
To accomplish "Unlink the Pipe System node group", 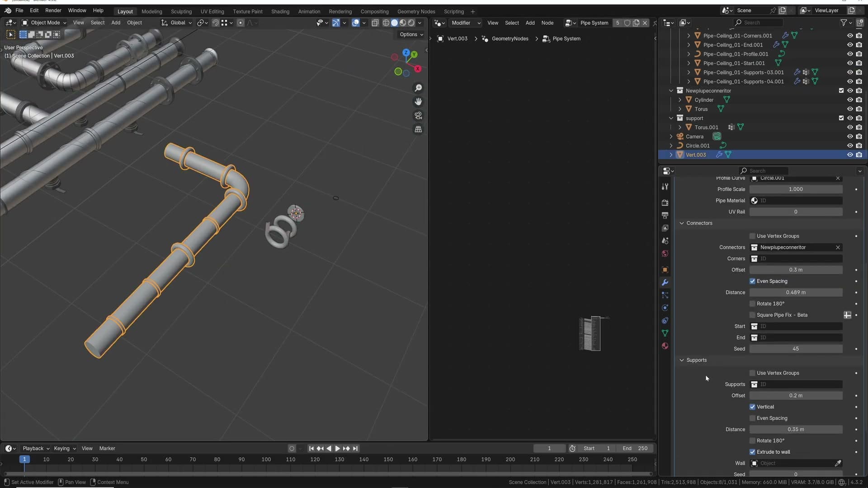I will (645, 23).
